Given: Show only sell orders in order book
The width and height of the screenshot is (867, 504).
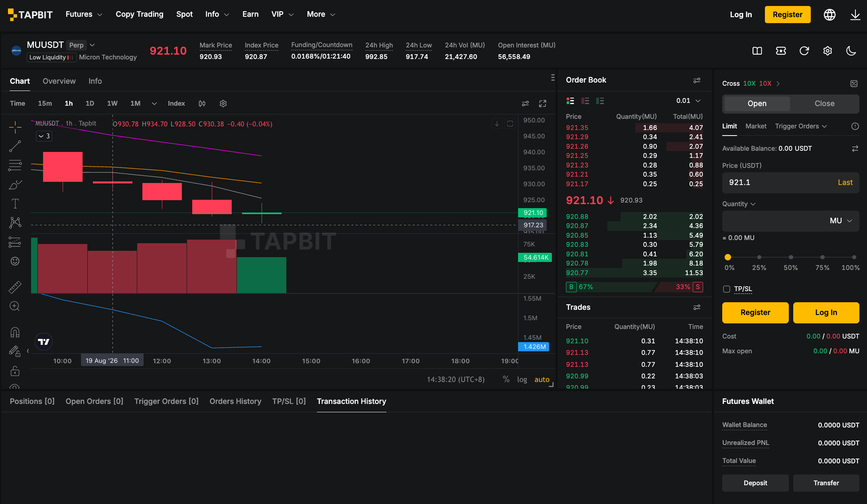Looking at the screenshot, I should coord(585,101).
